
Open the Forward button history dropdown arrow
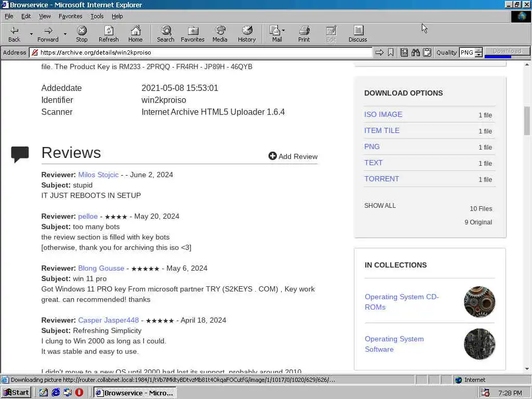coord(65,34)
